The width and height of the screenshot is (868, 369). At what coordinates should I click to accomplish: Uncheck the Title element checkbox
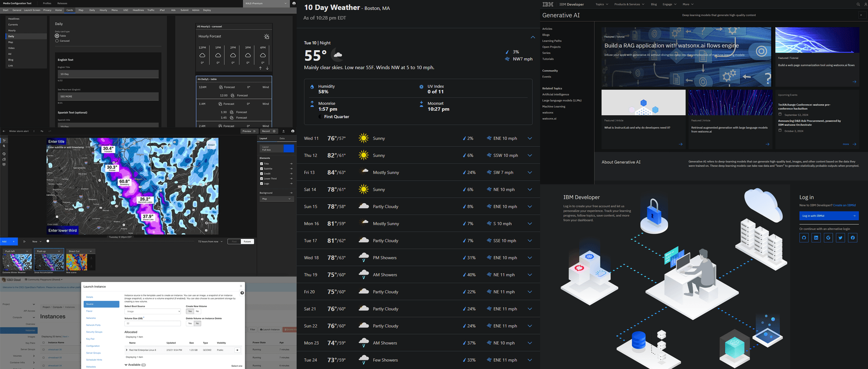pyautogui.click(x=261, y=163)
